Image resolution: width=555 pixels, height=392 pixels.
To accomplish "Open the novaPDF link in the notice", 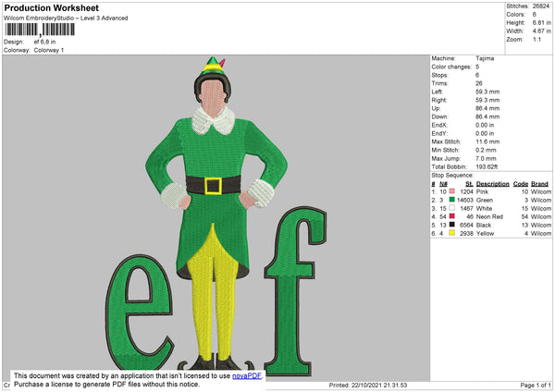I will (x=247, y=375).
